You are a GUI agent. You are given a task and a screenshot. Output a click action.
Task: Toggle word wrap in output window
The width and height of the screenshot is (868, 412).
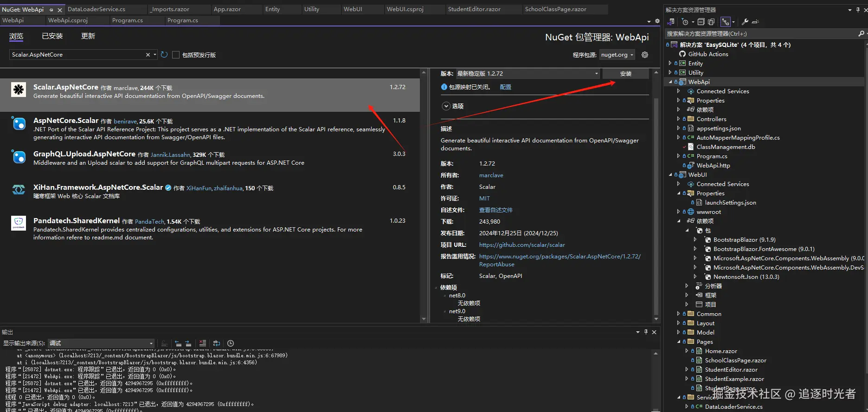click(x=217, y=343)
